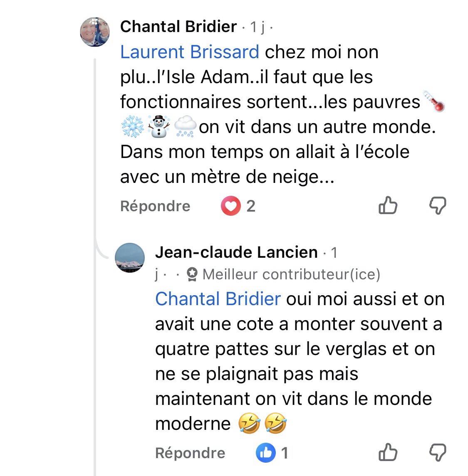Reply to Jean-claude Lancien's comment
Viewport: 468px width, 476px height.
pyautogui.click(x=190, y=453)
